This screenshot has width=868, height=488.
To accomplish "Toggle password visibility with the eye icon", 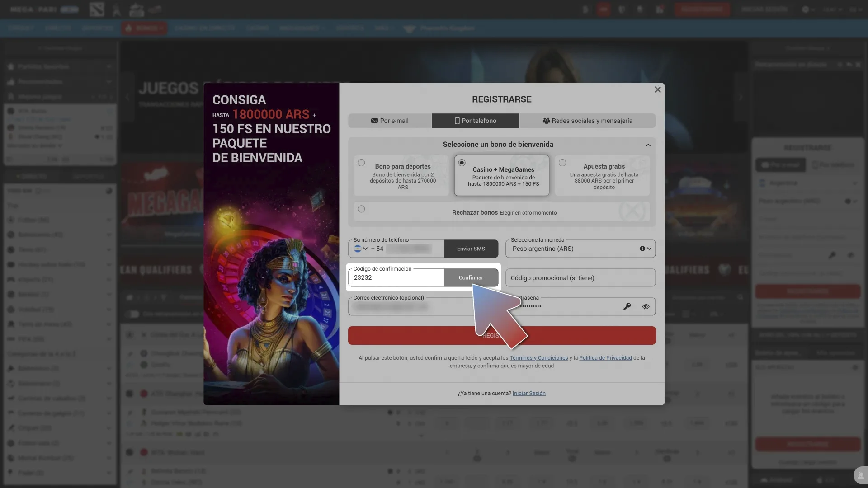I will click(x=646, y=306).
